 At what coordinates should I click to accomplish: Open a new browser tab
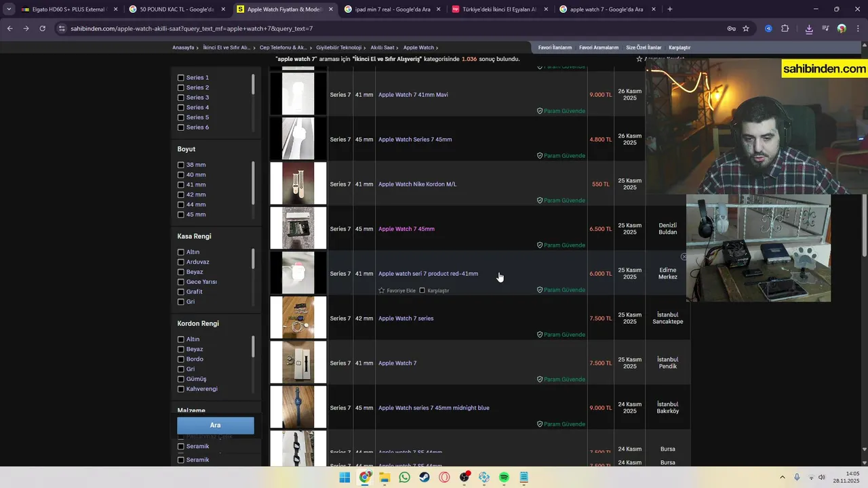click(670, 9)
